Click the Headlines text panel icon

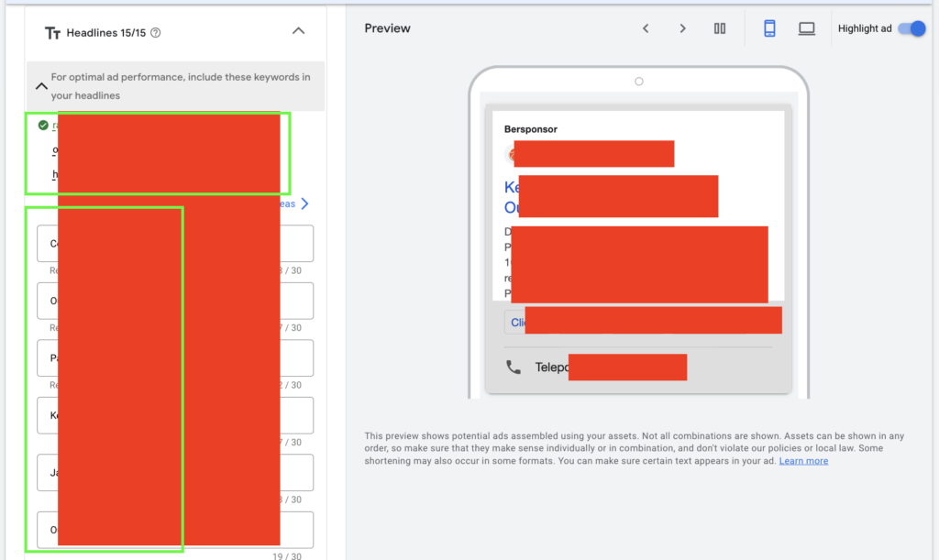coord(52,32)
